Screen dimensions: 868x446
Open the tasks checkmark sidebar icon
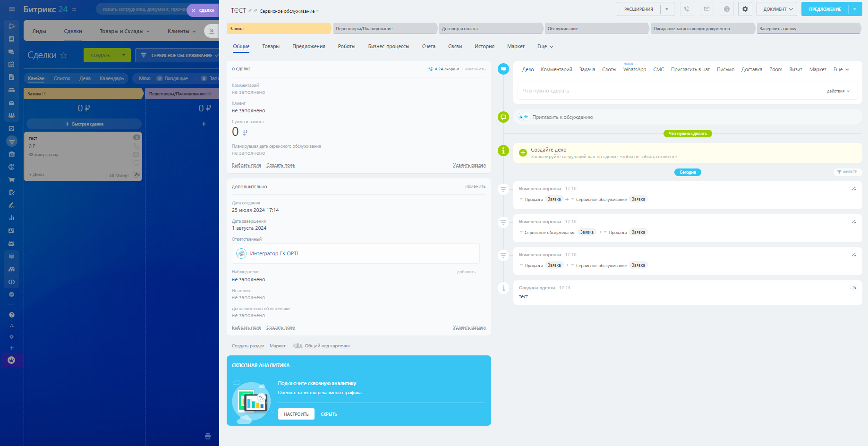tap(12, 128)
